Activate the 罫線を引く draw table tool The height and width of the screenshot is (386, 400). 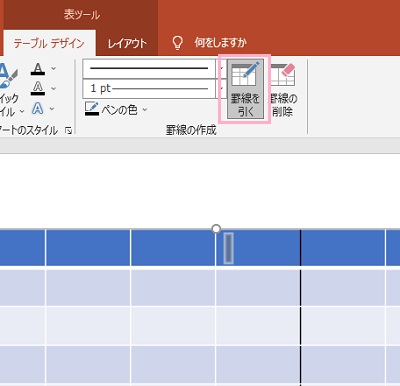coord(245,89)
